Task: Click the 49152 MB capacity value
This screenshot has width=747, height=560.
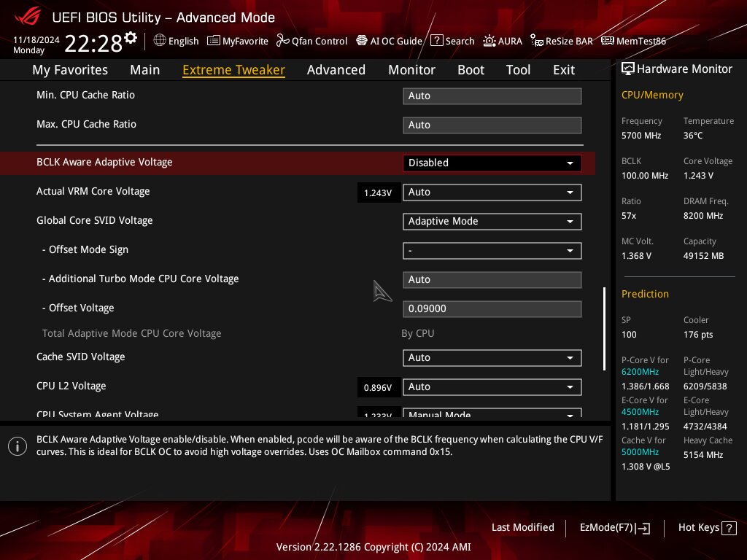Action: (703, 256)
